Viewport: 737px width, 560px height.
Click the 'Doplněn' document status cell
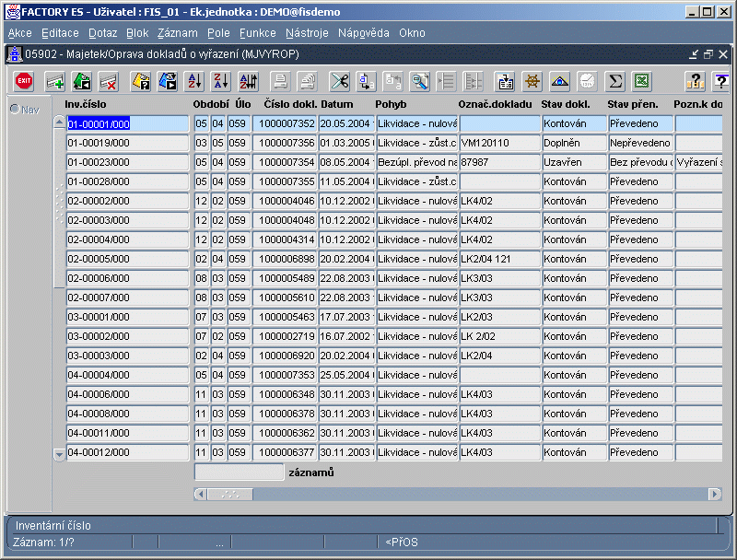tap(574, 143)
